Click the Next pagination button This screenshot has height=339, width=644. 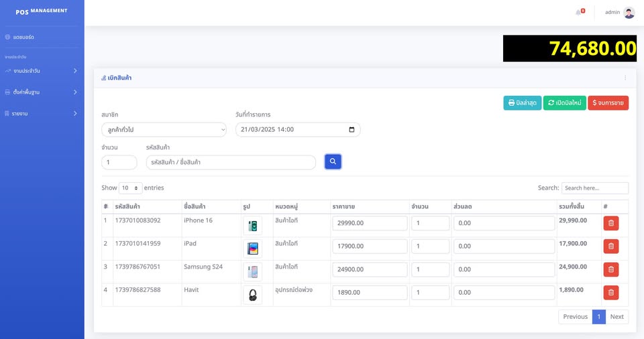[x=616, y=317]
